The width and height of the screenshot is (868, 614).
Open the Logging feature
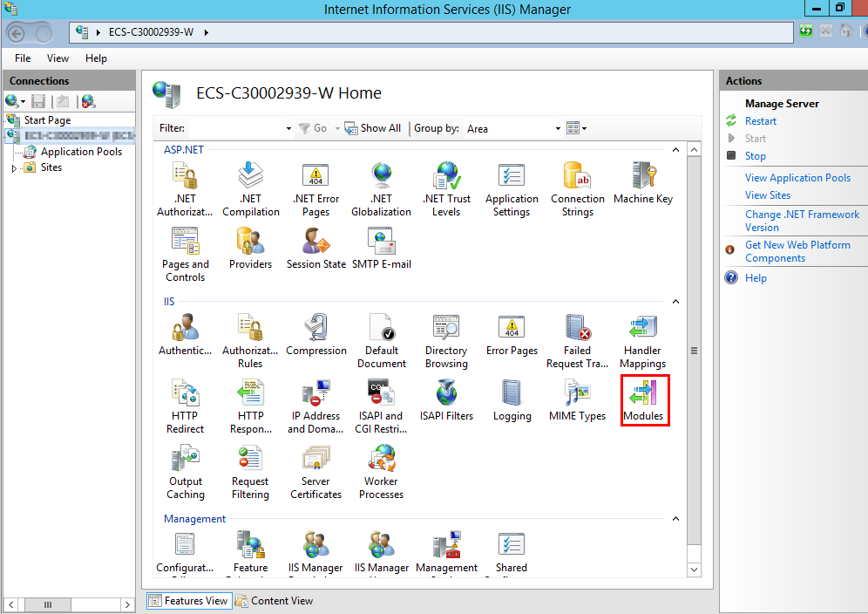[512, 400]
